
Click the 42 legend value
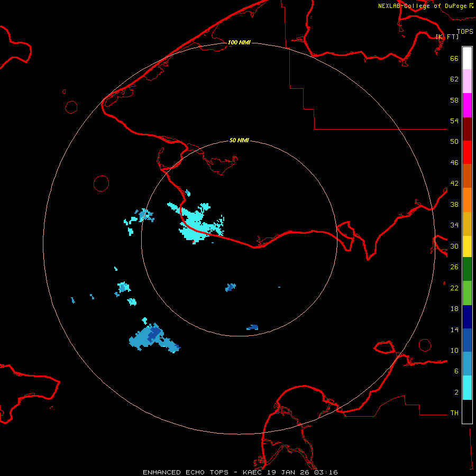click(454, 184)
